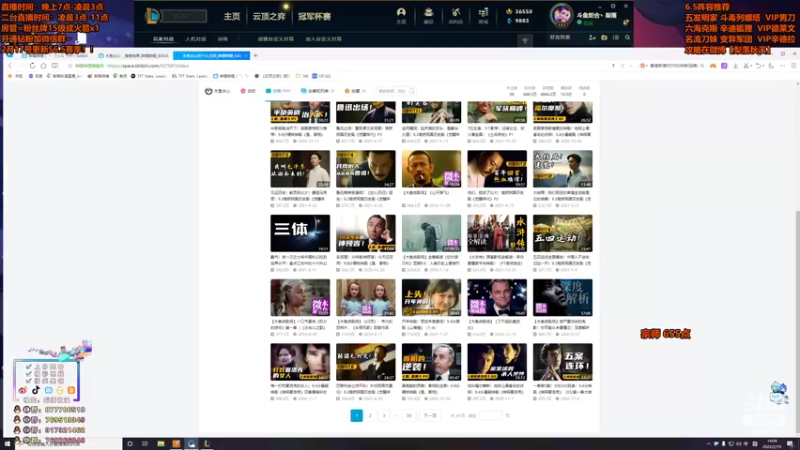Click the League client logo emblem

[x=153, y=16]
